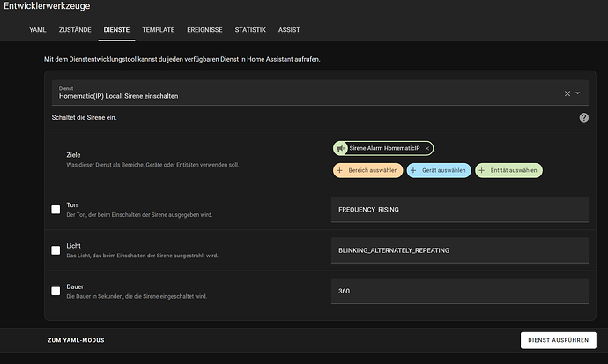Open the Statistik tab

point(250,30)
